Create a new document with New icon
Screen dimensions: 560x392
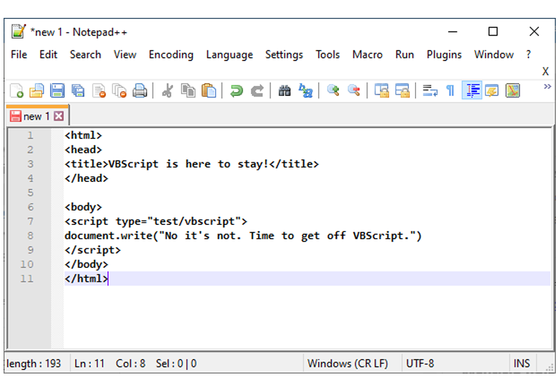click(17, 91)
